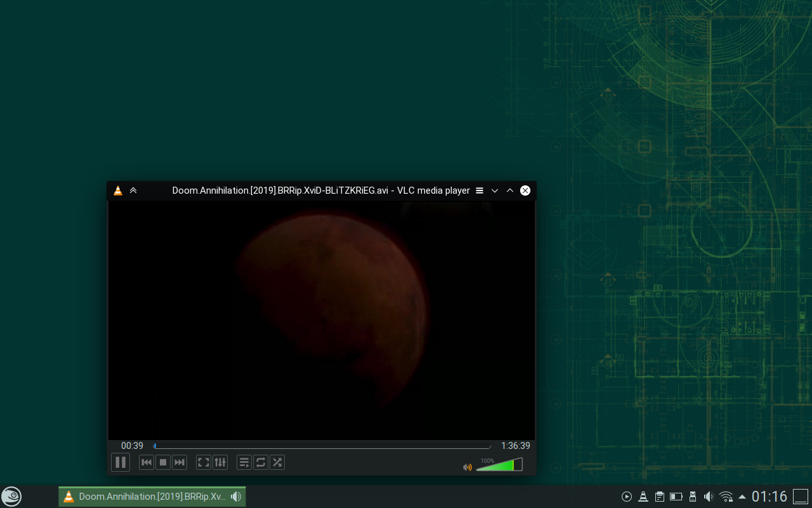Click the keep-above double-chevron titlebar icon

(133, 190)
